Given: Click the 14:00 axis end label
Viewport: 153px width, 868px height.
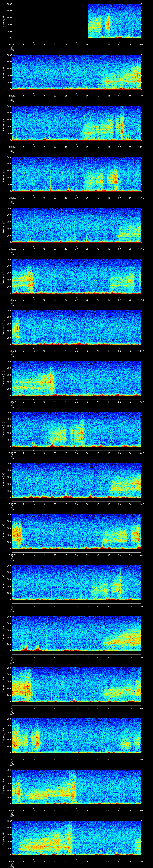Looking at the screenshot, I should [x=141, y=249].
